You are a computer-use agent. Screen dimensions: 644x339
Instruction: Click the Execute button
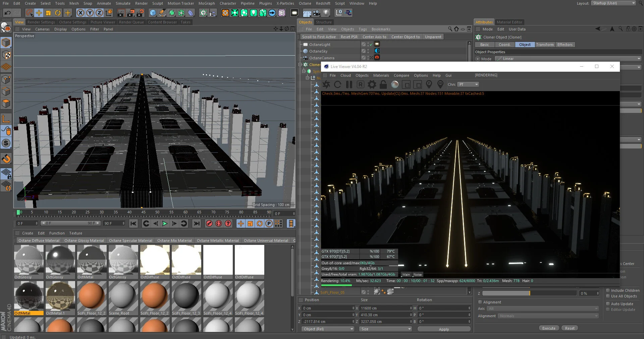click(549, 328)
